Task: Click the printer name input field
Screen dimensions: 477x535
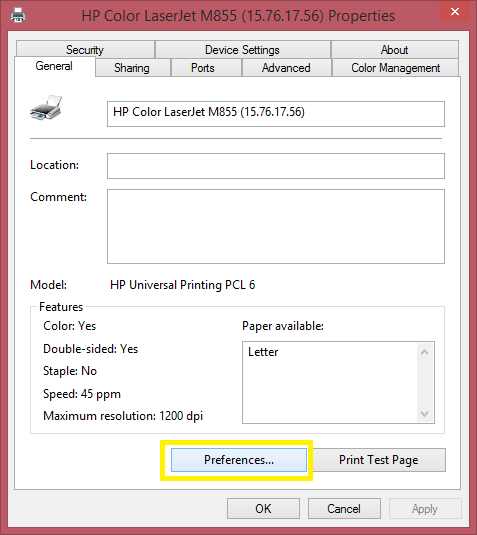Action: tap(276, 114)
